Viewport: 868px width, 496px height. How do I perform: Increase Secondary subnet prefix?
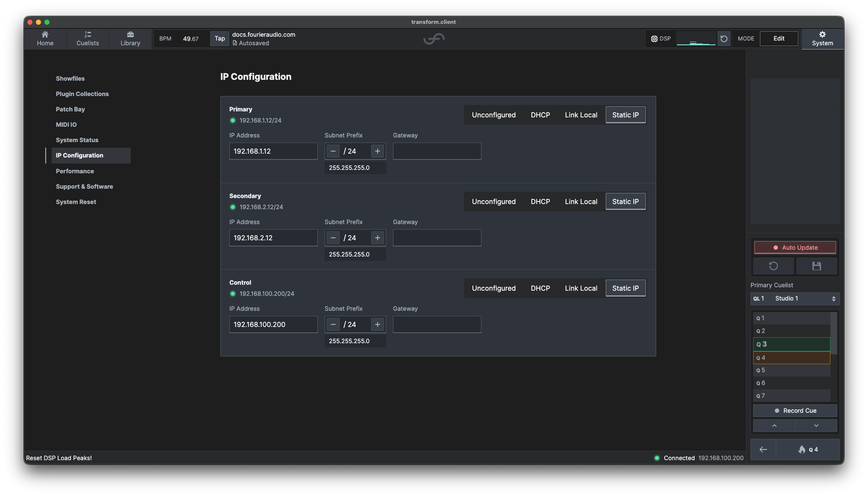tap(378, 238)
